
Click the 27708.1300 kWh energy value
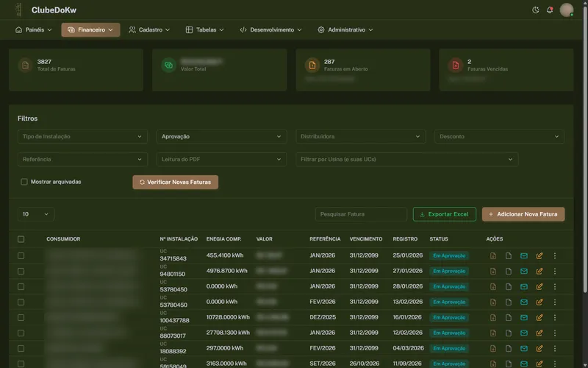[228, 333]
